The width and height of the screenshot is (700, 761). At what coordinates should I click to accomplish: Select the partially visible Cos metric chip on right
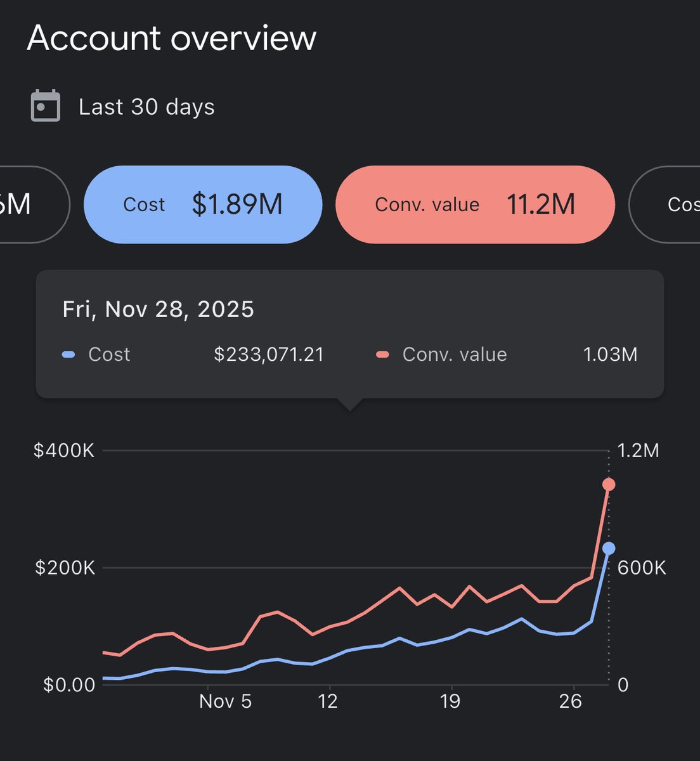click(x=664, y=204)
